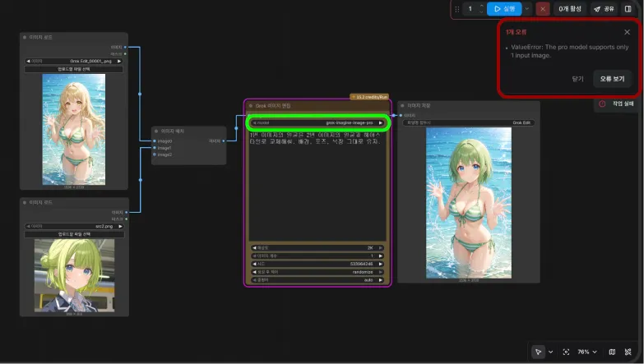Click the bottom load node image output port
Screen dimensions: 644x364
click(x=126, y=212)
